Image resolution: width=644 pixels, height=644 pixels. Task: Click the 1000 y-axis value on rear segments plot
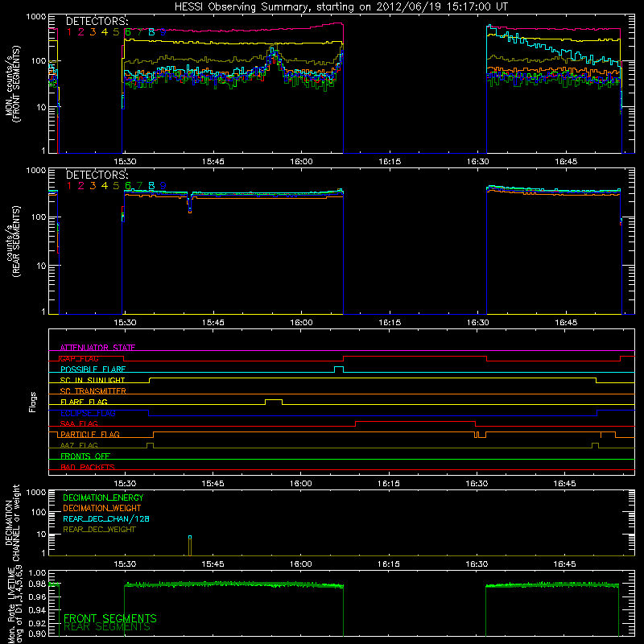(35, 171)
